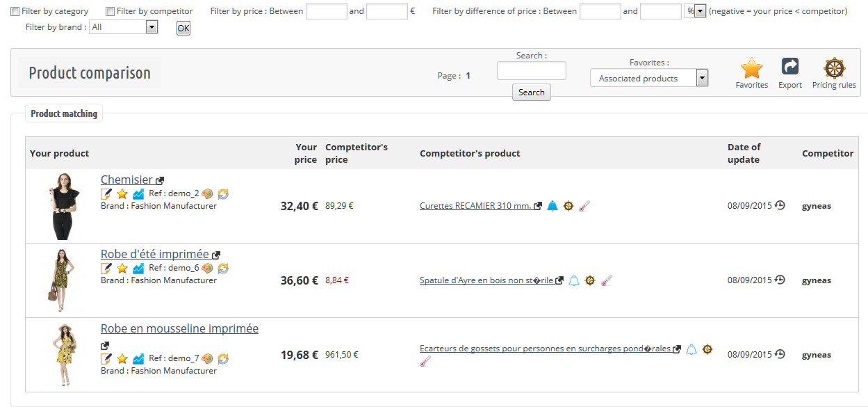Open price chart icon for Chemisier

point(138,193)
